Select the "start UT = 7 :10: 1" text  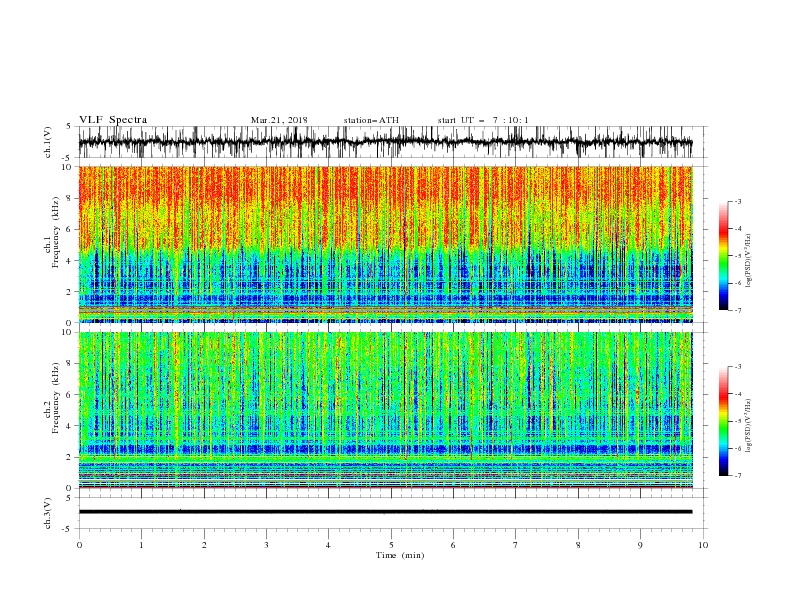(x=483, y=120)
